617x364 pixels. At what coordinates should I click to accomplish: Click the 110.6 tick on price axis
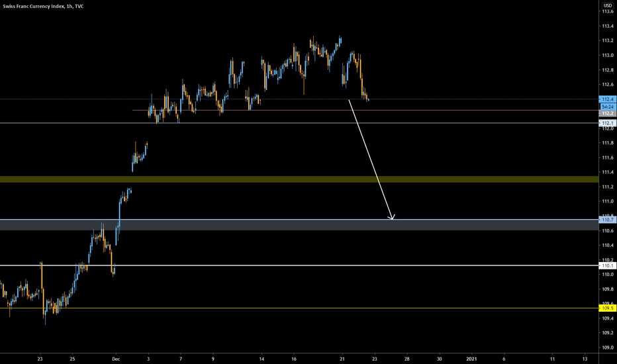[607, 230]
